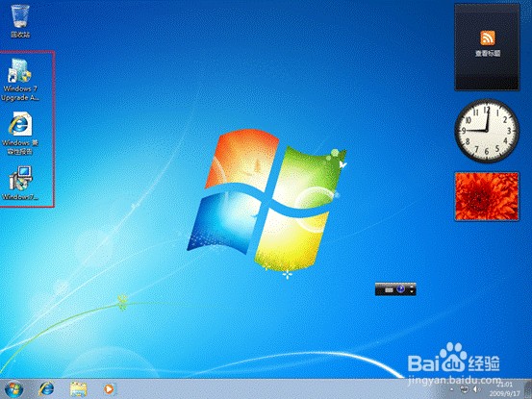Click the red flower slideshow gadget
532x399 pixels.
pyautogui.click(x=487, y=196)
